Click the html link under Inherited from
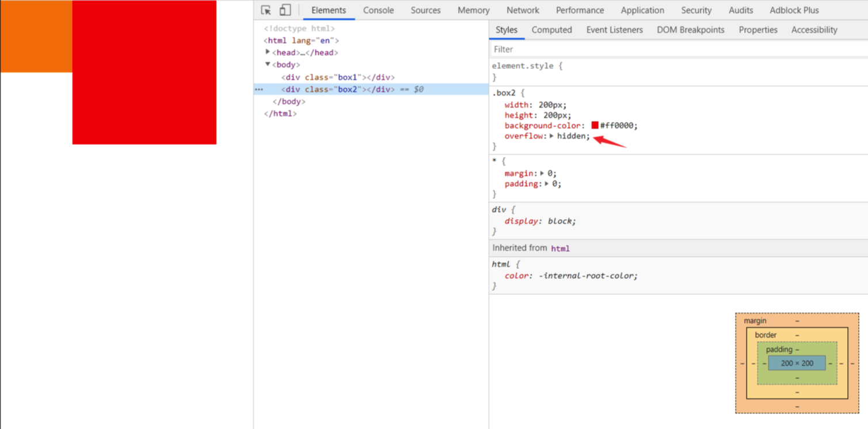 pos(560,248)
